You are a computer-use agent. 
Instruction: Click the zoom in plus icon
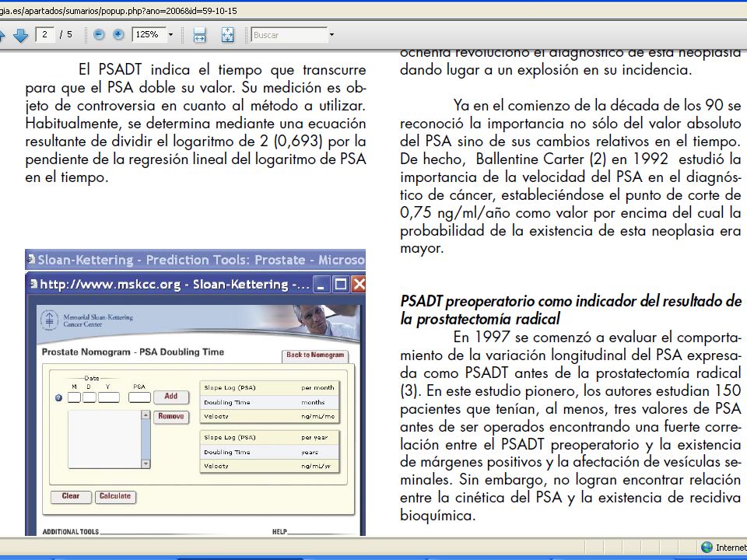[x=118, y=34]
